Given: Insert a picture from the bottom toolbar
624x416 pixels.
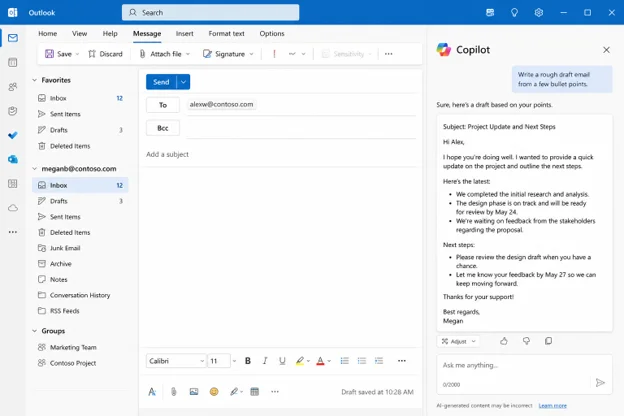Looking at the screenshot, I should 194,392.
